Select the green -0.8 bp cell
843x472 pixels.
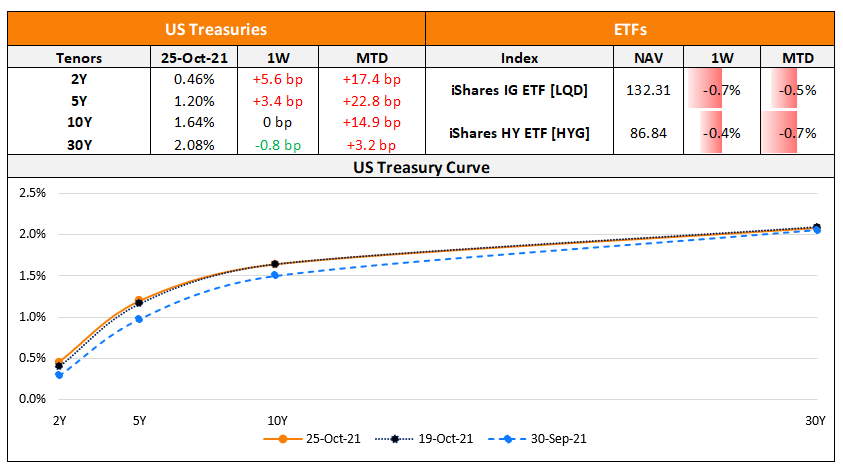pos(278,144)
